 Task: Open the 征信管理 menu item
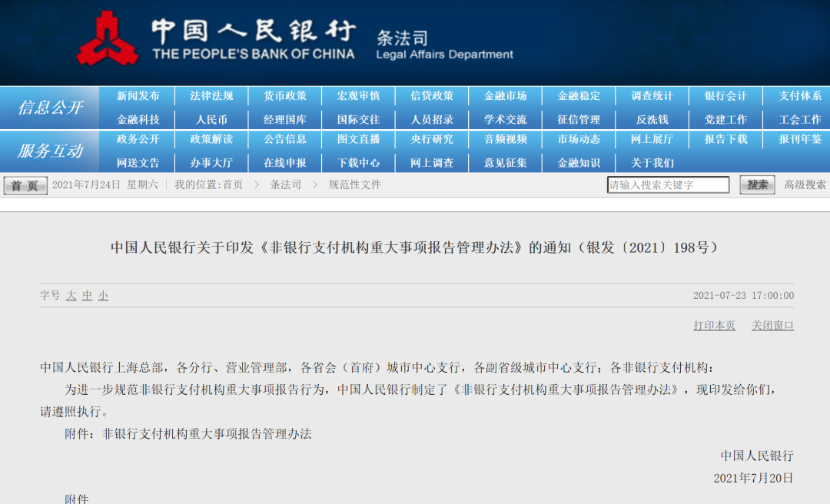click(579, 120)
